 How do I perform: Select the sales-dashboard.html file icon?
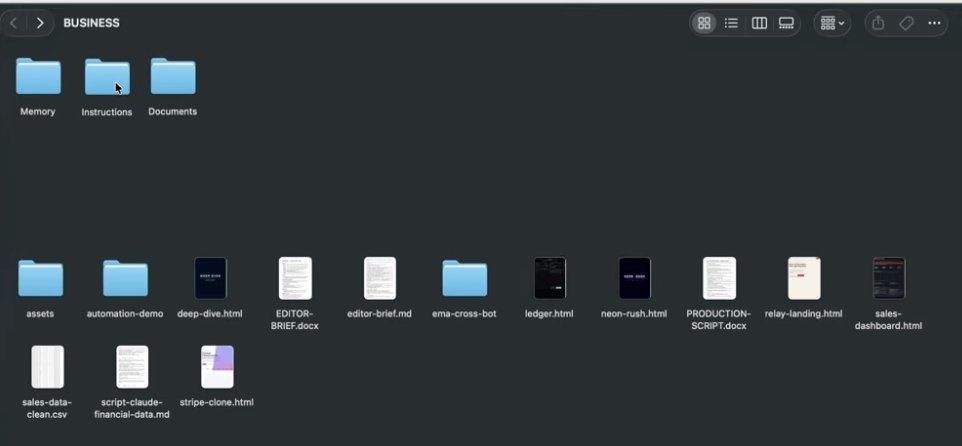coord(888,278)
